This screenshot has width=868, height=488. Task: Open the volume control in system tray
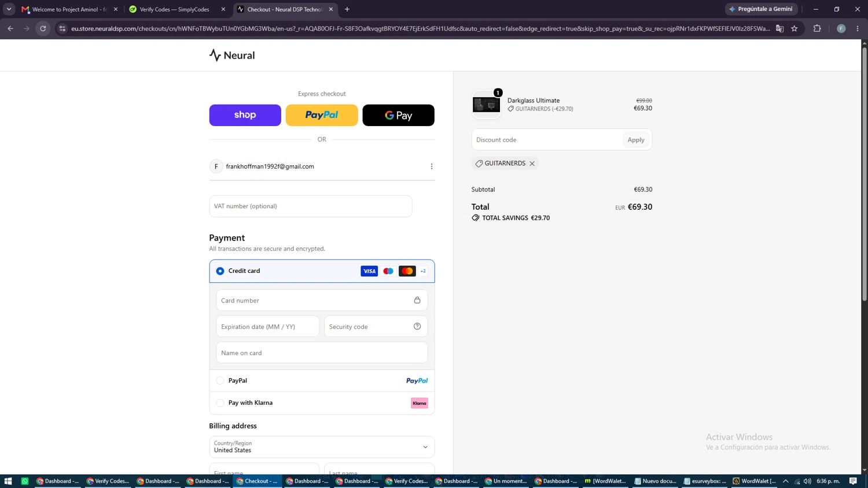pos(807,481)
